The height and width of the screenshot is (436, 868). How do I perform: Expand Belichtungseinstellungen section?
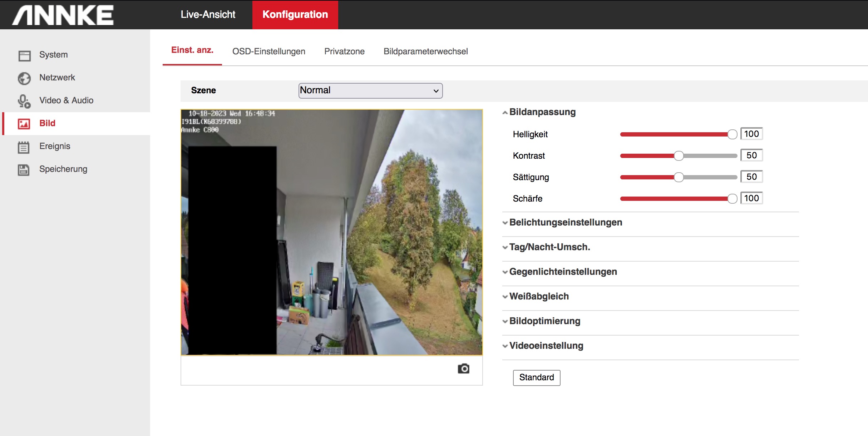[x=565, y=223]
